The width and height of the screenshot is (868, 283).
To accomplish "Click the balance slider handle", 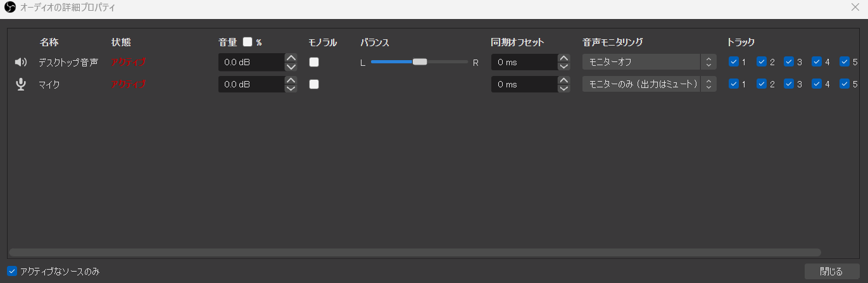I will point(420,62).
